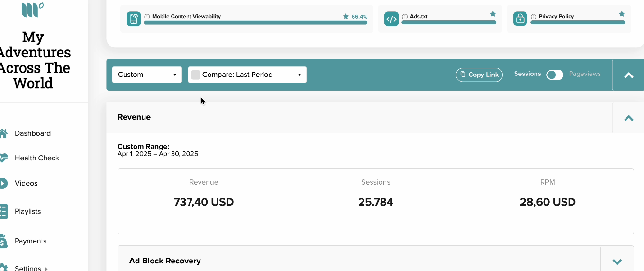The image size is (644, 271).
Task: Toggle the Sessions / Pageviews switch
Action: [x=555, y=75]
